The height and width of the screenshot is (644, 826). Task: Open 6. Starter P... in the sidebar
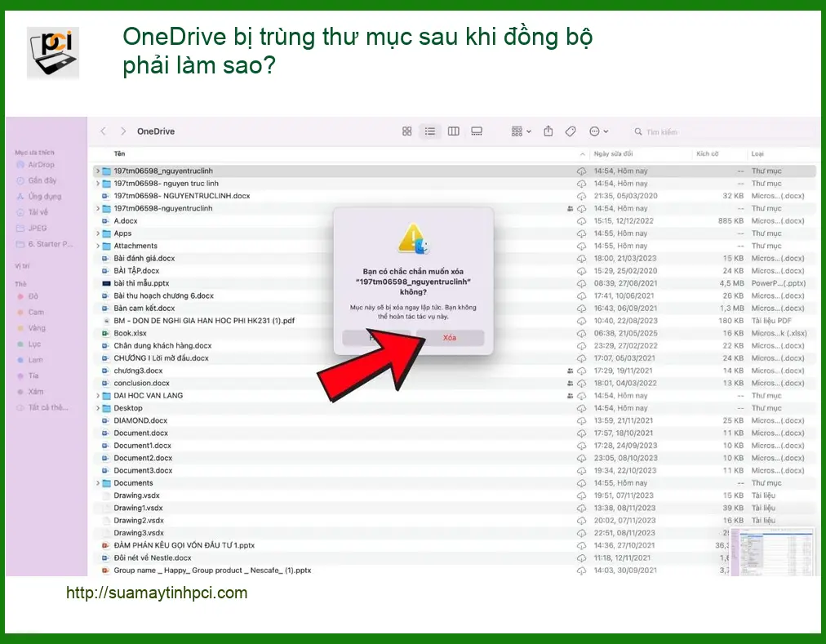click(x=44, y=243)
